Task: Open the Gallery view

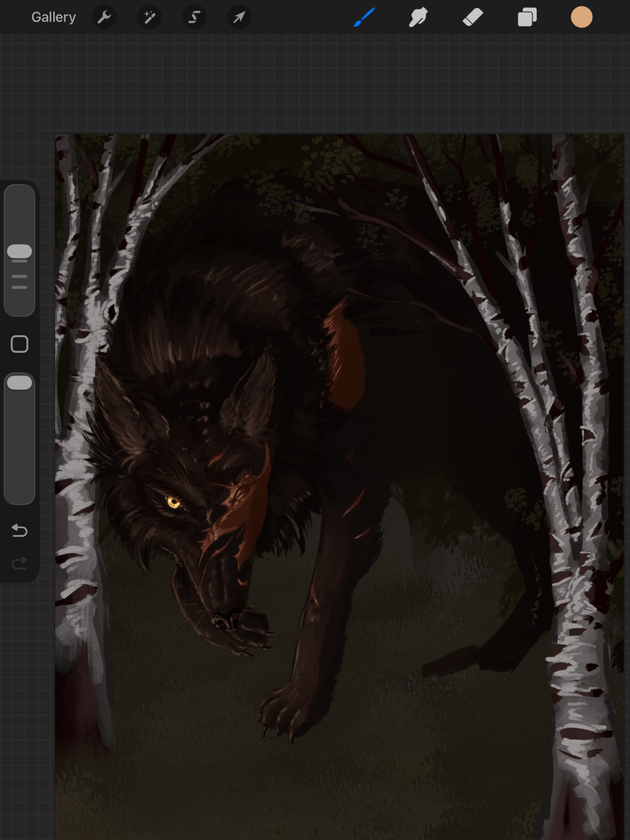Action: (53, 17)
